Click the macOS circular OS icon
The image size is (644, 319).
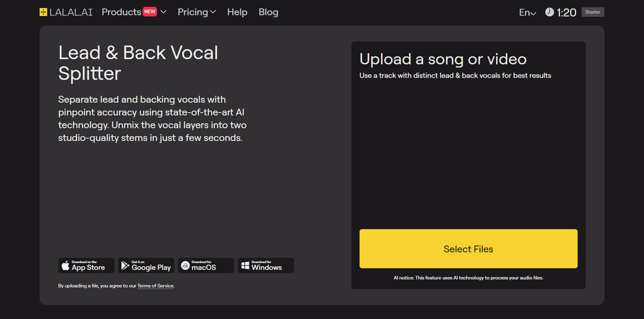pos(185,266)
